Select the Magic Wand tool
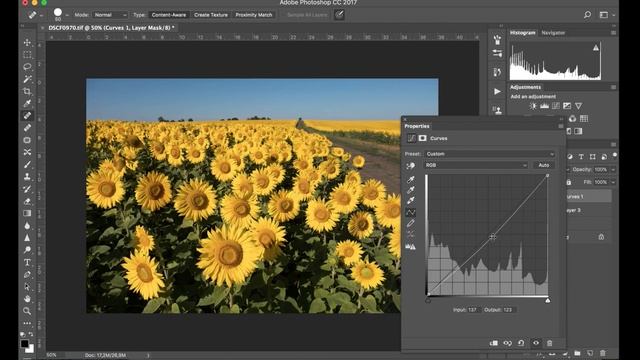Screen dimensions: 640x360 pyautogui.click(x=27, y=79)
